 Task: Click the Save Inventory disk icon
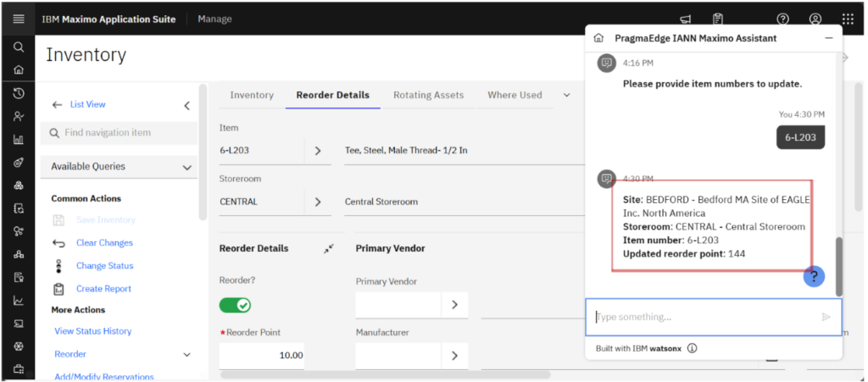[x=58, y=220]
